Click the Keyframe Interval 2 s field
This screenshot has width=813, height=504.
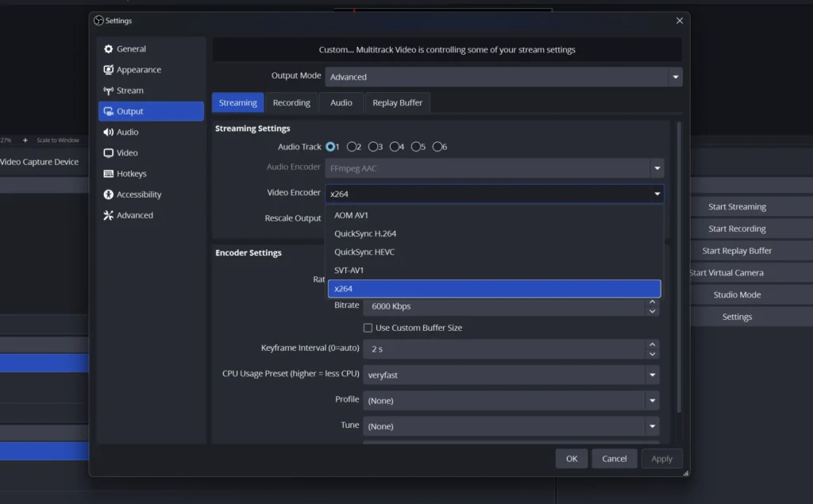point(504,349)
